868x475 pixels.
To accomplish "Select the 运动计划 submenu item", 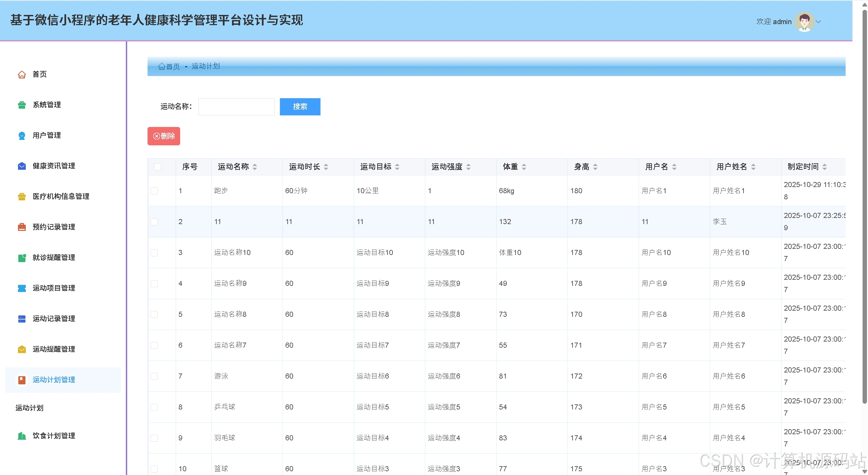I will [29, 408].
